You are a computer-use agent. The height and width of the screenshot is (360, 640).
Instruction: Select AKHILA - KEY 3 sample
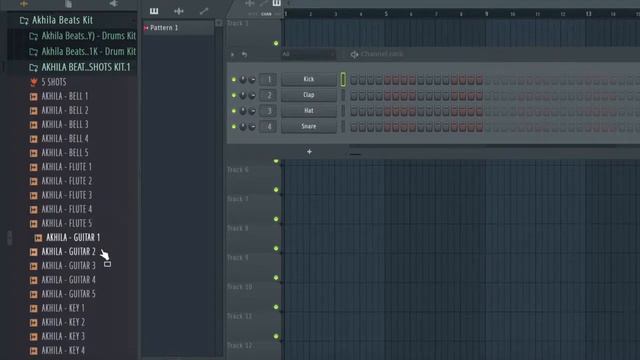[63, 337]
